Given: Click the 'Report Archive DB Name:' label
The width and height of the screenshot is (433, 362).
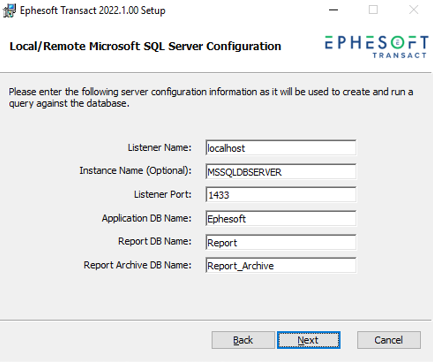Looking at the screenshot, I should (138, 265).
